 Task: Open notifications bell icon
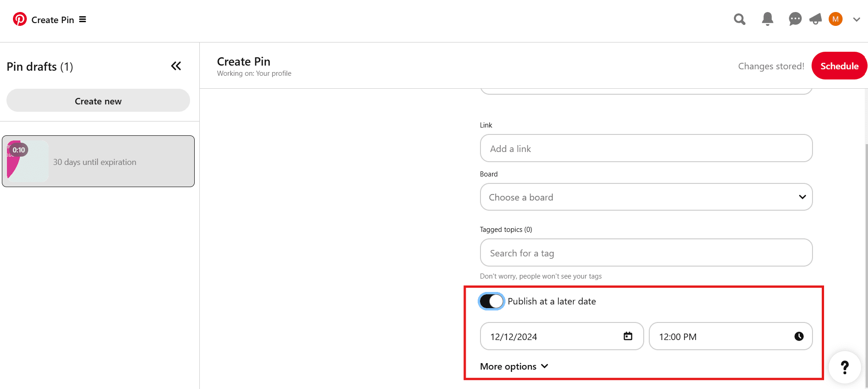click(767, 19)
